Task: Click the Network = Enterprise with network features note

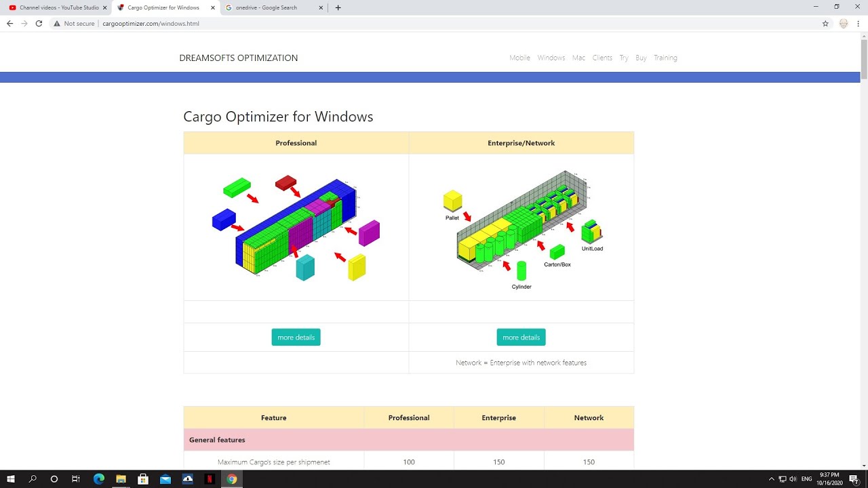Action: (x=521, y=363)
